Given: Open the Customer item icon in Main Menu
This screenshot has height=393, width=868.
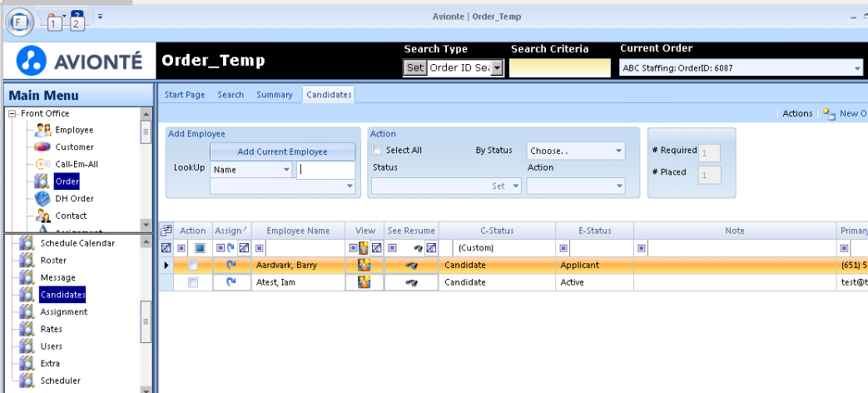Looking at the screenshot, I should (x=43, y=147).
